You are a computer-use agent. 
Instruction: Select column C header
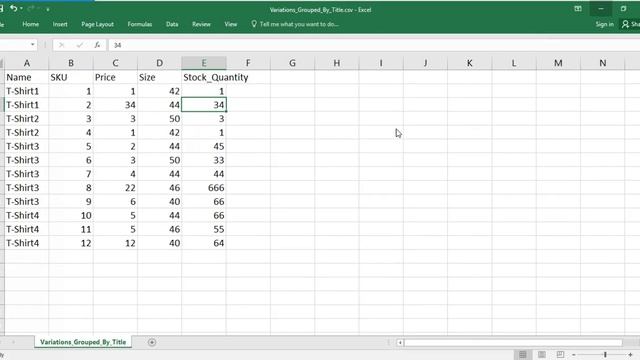(115, 63)
